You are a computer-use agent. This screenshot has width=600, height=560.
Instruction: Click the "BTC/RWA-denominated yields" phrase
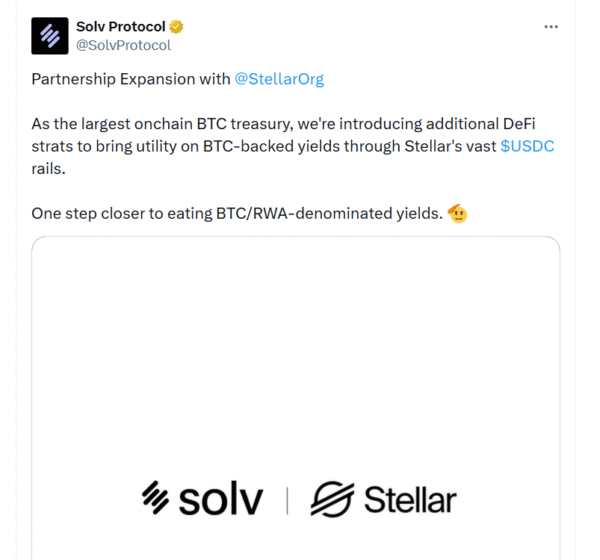click(328, 214)
